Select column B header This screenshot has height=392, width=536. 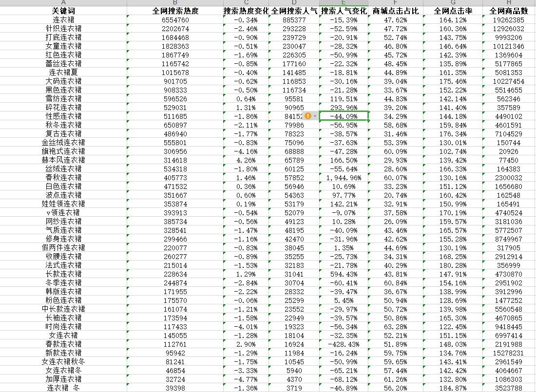coord(175,3)
